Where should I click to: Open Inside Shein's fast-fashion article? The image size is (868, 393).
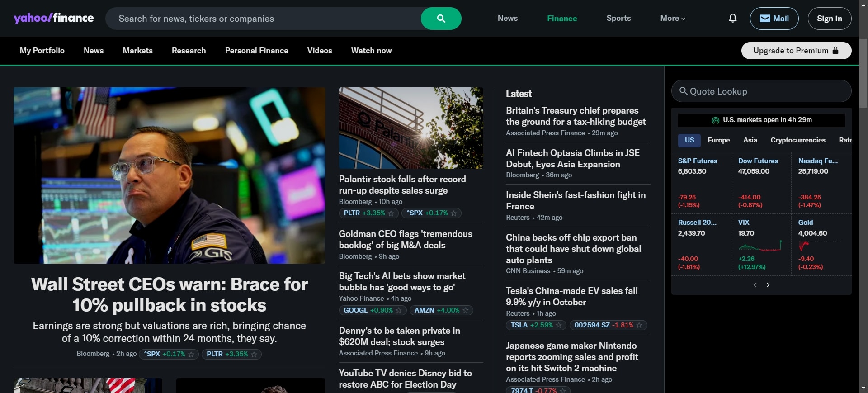(x=576, y=201)
